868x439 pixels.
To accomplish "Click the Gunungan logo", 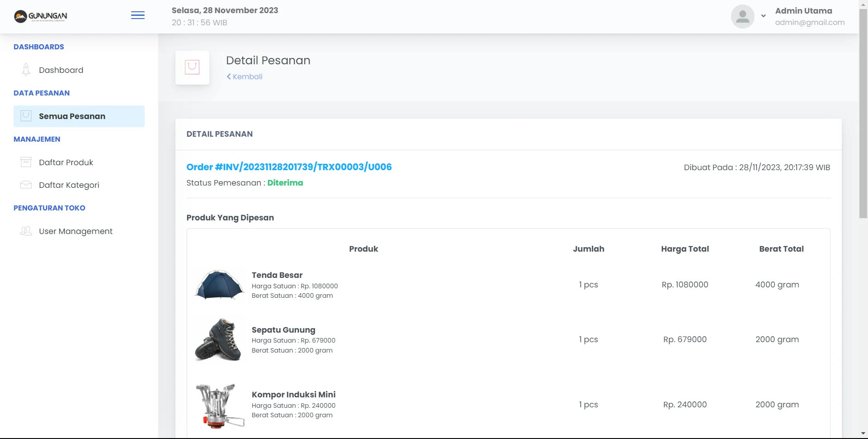I will pos(41,17).
